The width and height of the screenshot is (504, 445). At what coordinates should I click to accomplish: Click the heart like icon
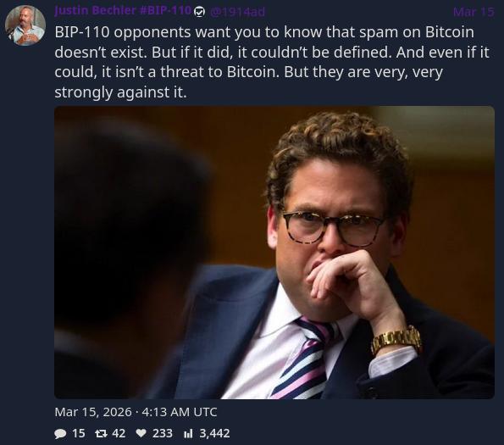point(141,433)
